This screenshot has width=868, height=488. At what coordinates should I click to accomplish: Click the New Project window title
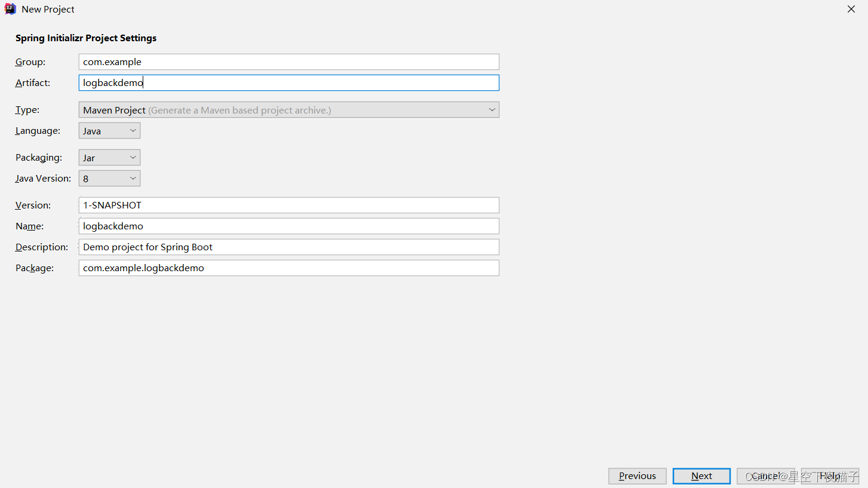click(x=48, y=10)
